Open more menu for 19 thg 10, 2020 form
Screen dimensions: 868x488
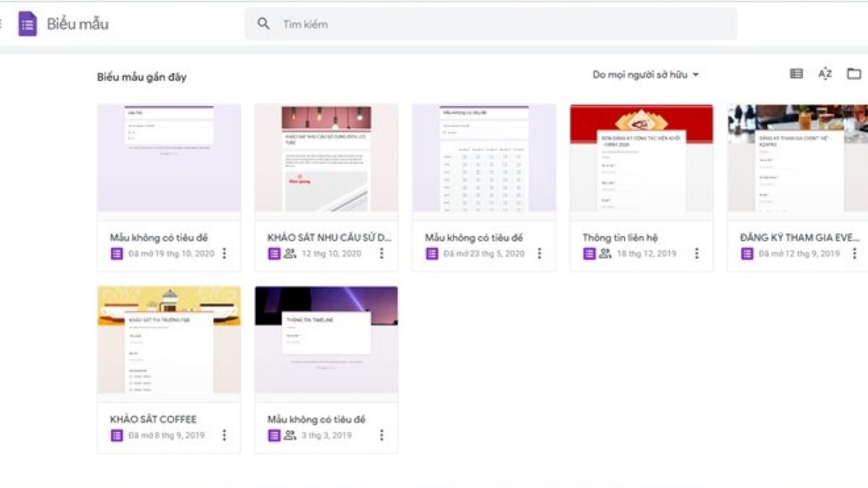[x=224, y=253]
